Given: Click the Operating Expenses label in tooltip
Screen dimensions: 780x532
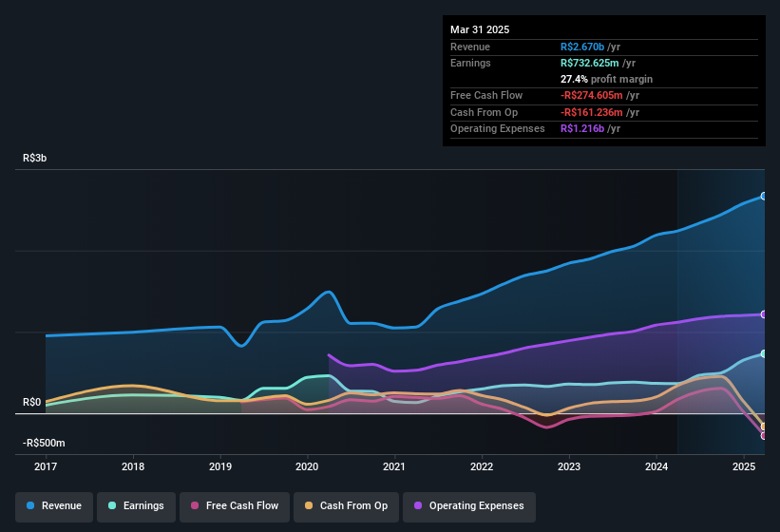Looking at the screenshot, I should [x=498, y=129].
